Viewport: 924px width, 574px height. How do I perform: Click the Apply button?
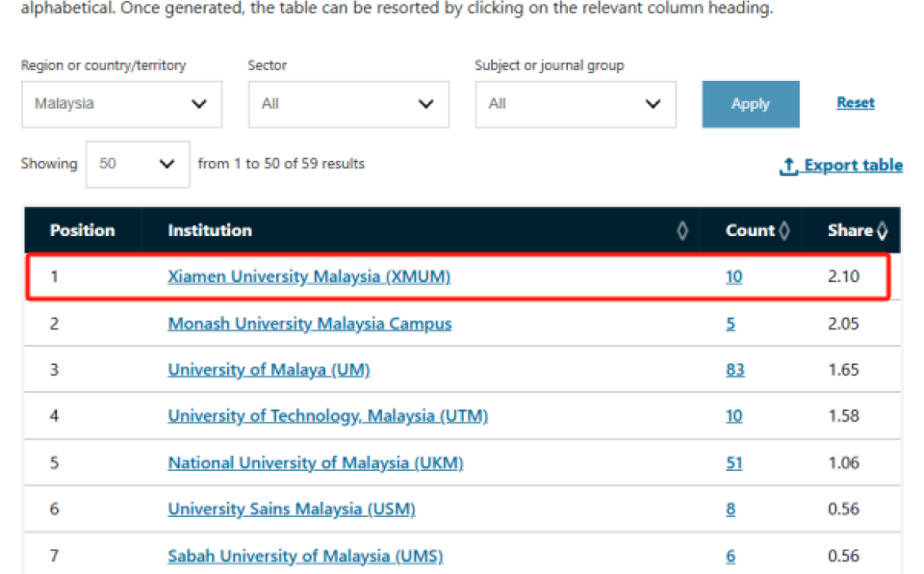pos(750,104)
